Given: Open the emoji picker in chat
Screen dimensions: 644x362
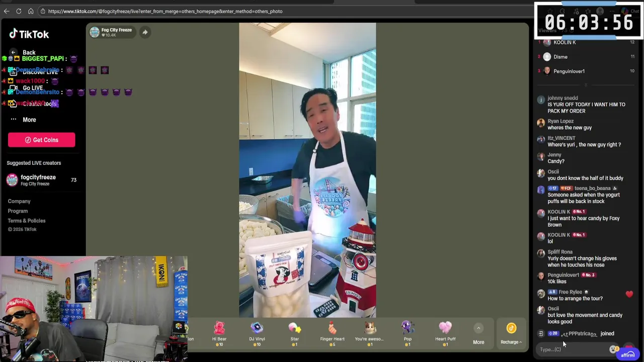Looking at the screenshot, I should point(613,349).
